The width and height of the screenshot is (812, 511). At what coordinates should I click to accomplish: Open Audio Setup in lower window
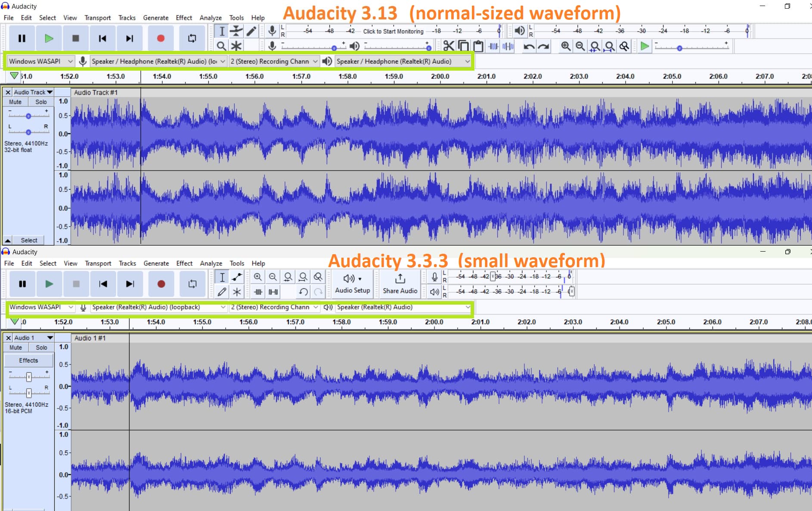point(353,284)
